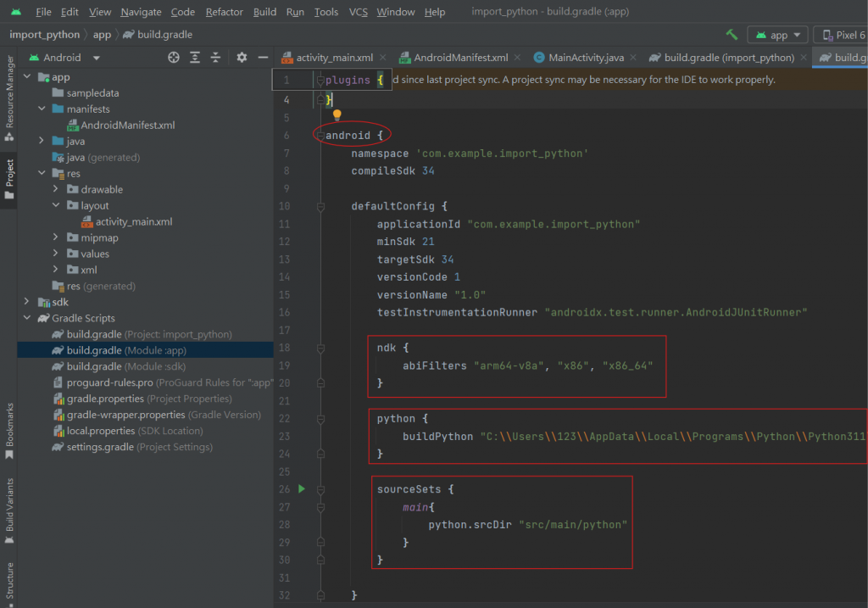The image size is (868, 608).
Task: Open the View menu
Action: (100, 12)
